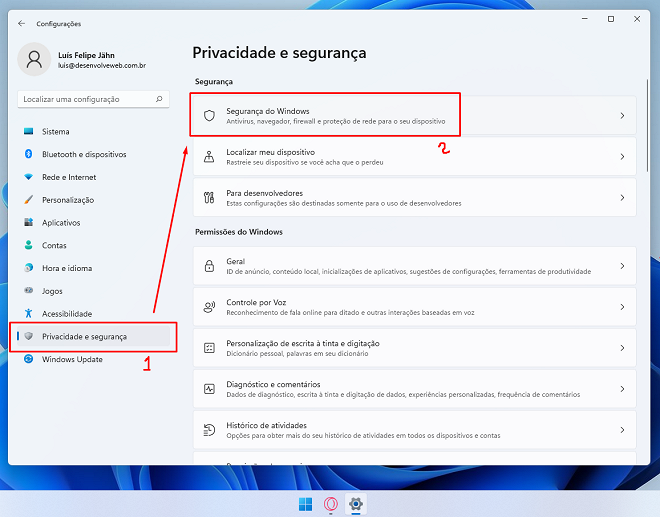The image size is (660, 517).
Task: Select Sistema in the sidebar
Action: (x=93, y=131)
